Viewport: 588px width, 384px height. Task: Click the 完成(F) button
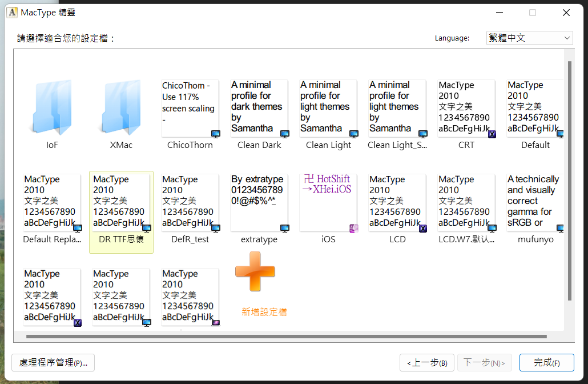coord(546,362)
